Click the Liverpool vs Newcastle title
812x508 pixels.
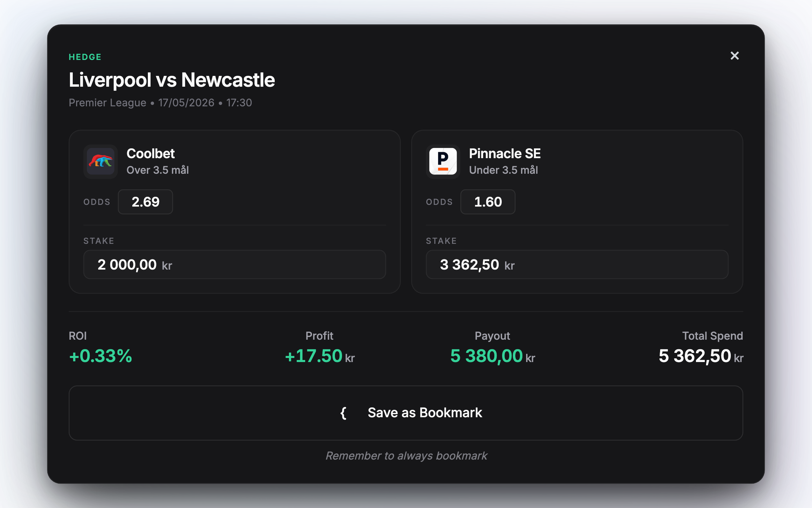172,80
